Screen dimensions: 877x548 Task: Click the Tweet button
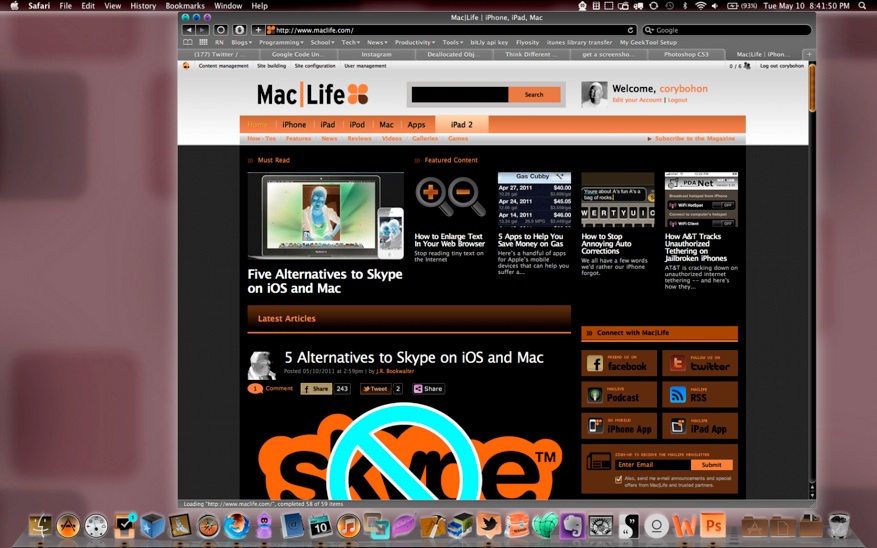(375, 389)
